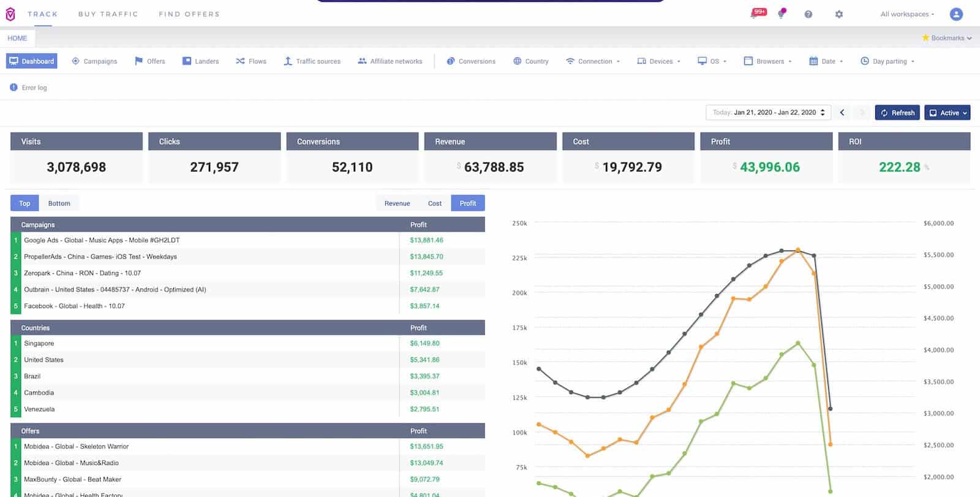Show Revenue metric in tables

pyautogui.click(x=397, y=203)
